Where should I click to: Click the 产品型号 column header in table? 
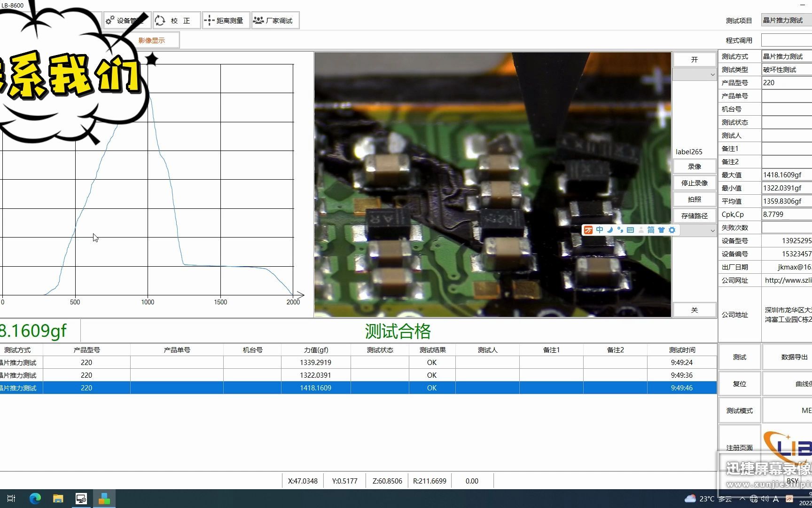(x=86, y=350)
